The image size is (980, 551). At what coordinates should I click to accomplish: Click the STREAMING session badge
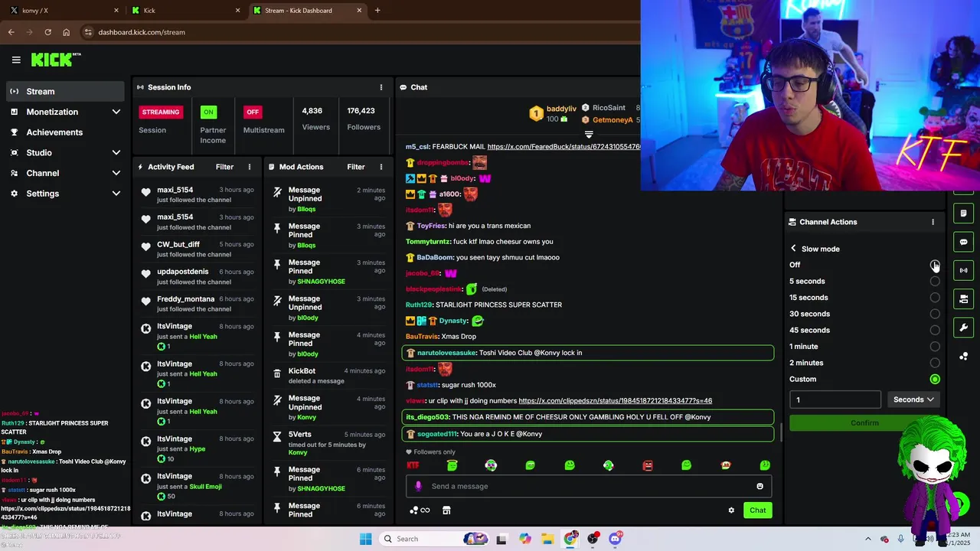tap(161, 112)
